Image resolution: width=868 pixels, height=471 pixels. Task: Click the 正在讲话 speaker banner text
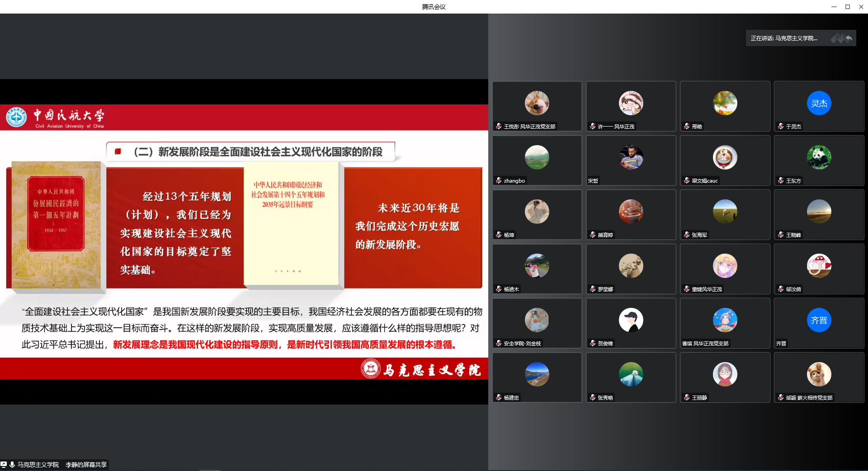click(784, 38)
